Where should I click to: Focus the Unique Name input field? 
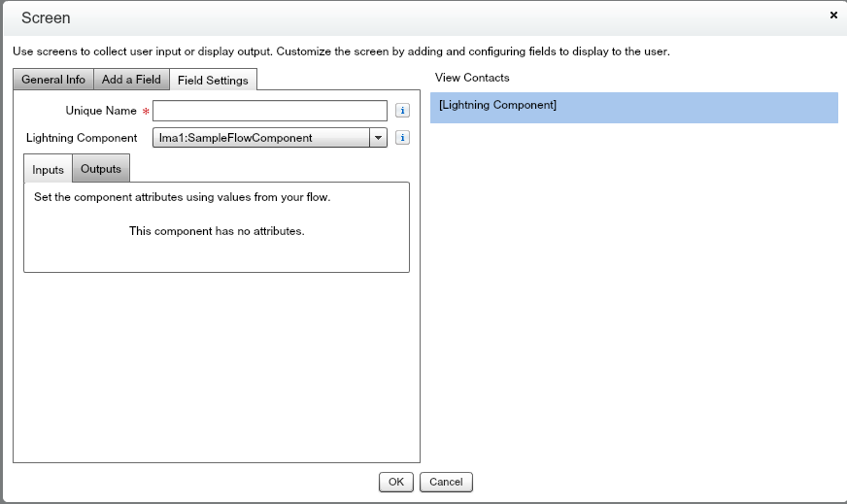pos(270,111)
